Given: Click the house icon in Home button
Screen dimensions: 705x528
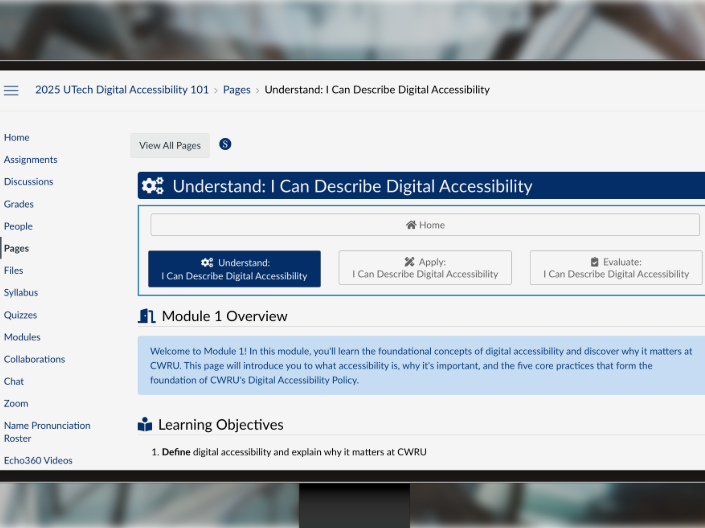Looking at the screenshot, I should (411, 224).
